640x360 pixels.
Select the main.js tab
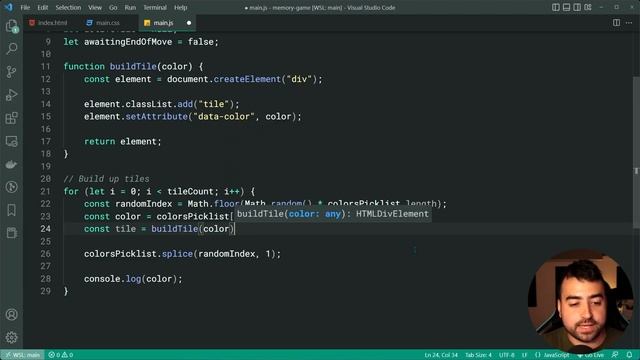click(163, 23)
